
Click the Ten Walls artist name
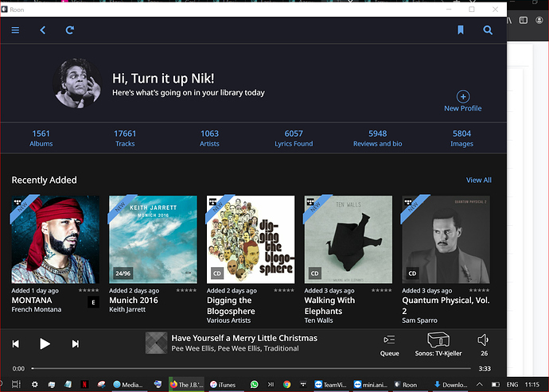pos(318,320)
